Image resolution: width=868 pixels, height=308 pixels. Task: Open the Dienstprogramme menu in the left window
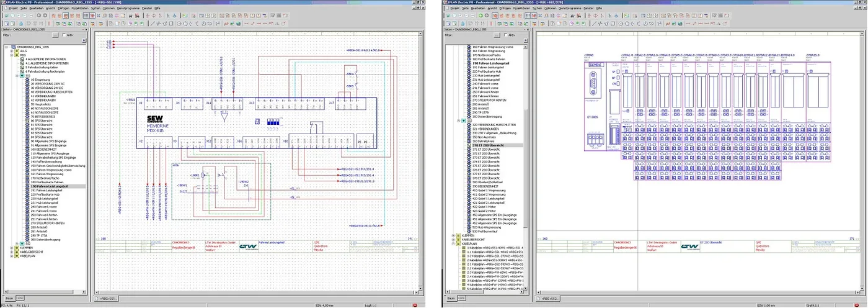point(128,8)
